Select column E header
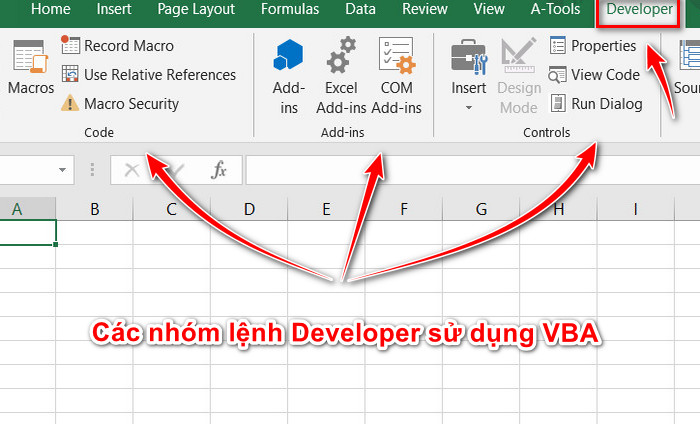The image size is (700, 424). (326, 209)
